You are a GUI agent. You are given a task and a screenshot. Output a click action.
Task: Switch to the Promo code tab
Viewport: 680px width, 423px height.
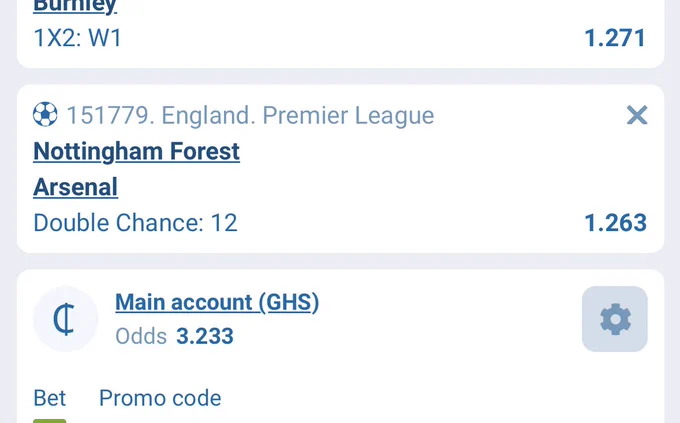pos(160,398)
